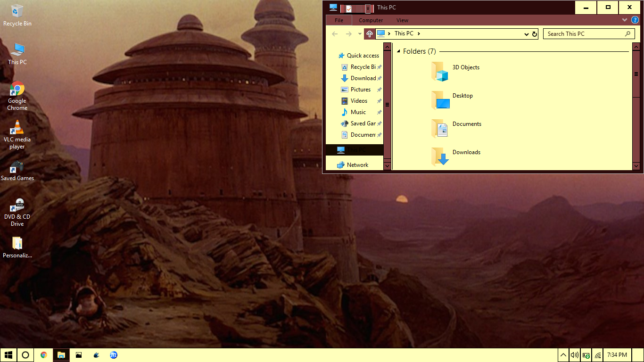Open Cortana circle on taskbar
644x362 pixels.
point(26,355)
